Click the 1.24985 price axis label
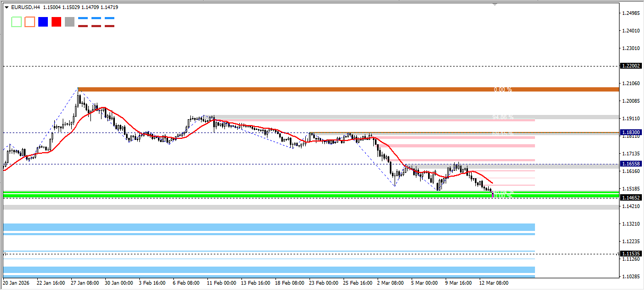Viewport: 644px width, 290px height. (631, 13)
